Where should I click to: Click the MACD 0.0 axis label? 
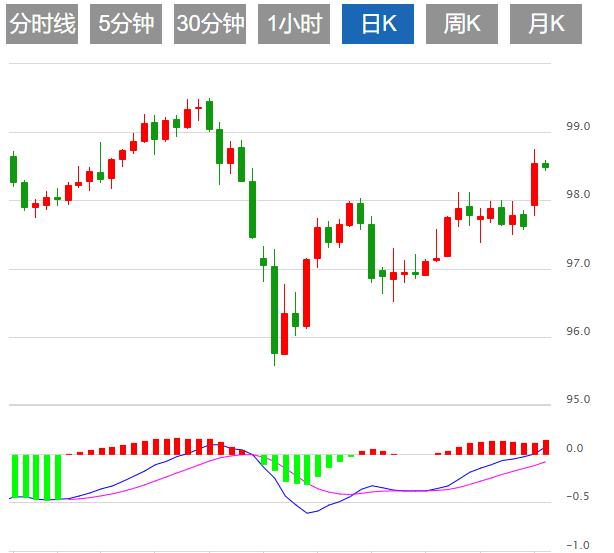(x=575, y=448)
